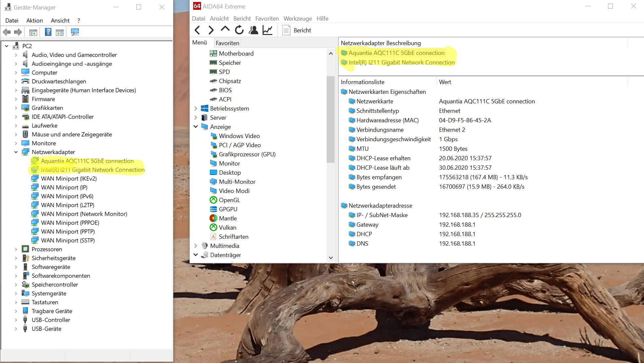Click scroll-up arrow of AIDA64 tree scrollbar
This screenshot has height=363, width=644.
[331, 53]
